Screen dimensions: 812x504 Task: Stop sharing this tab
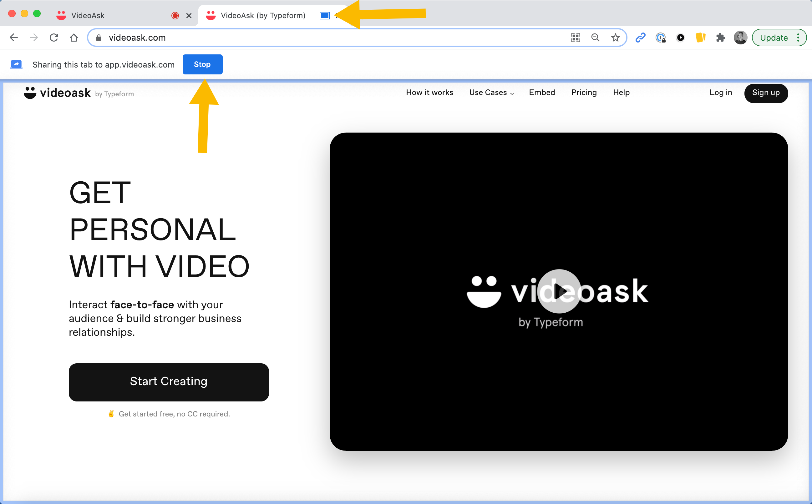click(202, 64)
